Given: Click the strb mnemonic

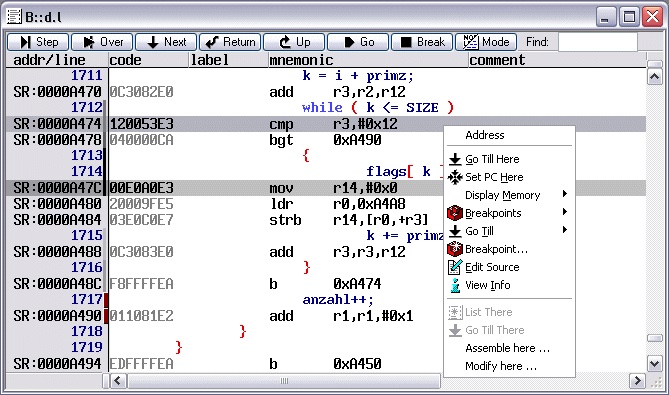Looking at the screenshot, I should [x=285, y=220].
